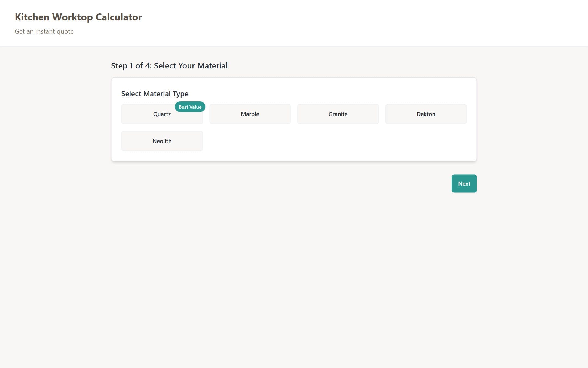Click 'Step 1 of 4: Select Your Material' heading
The height and width of the screenshot is (368, 588).
coord(169,66)
